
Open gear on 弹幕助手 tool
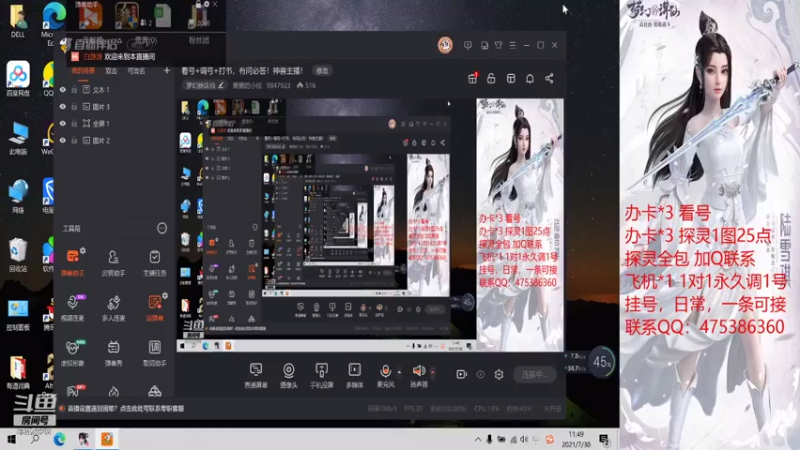click(83, 251)
